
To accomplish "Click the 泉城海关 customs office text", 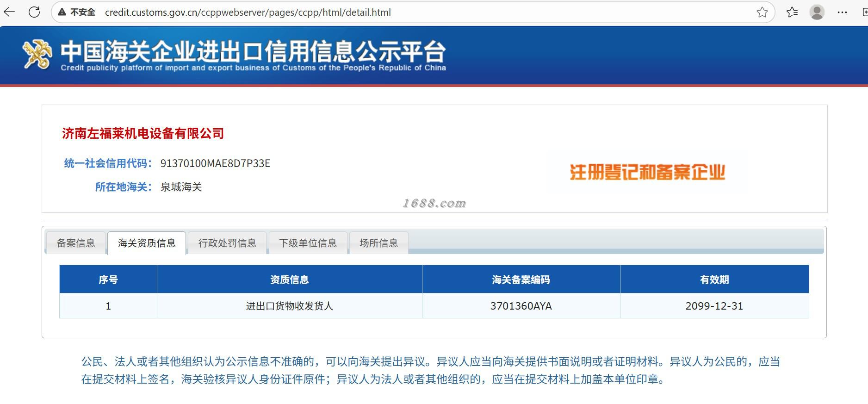I will (181, 187).
